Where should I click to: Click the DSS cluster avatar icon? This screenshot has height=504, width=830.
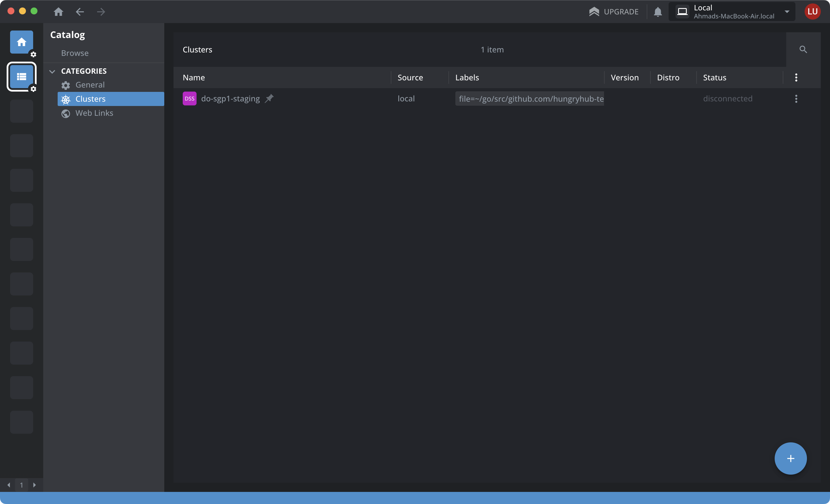[189, 99]
